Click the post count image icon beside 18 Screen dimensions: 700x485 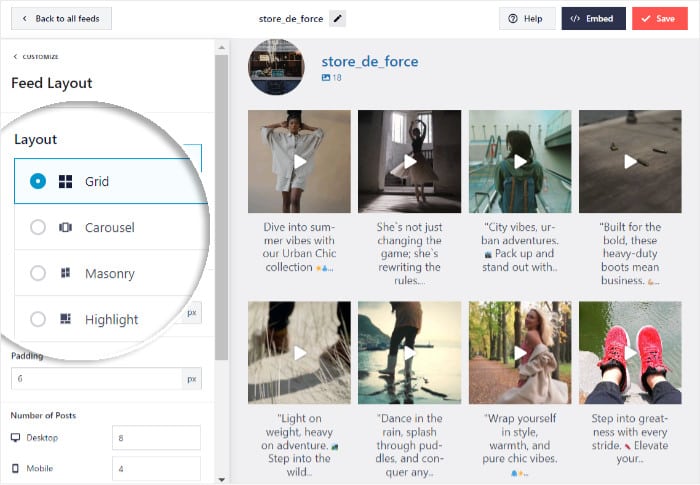(326, 78)
